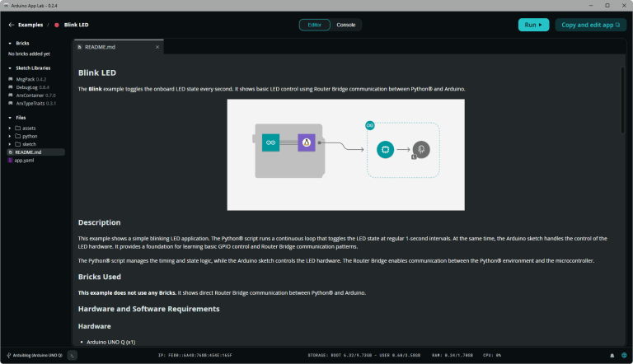633x364 pixels.
Task: Collapse the Bricks section
Action: 10,43
